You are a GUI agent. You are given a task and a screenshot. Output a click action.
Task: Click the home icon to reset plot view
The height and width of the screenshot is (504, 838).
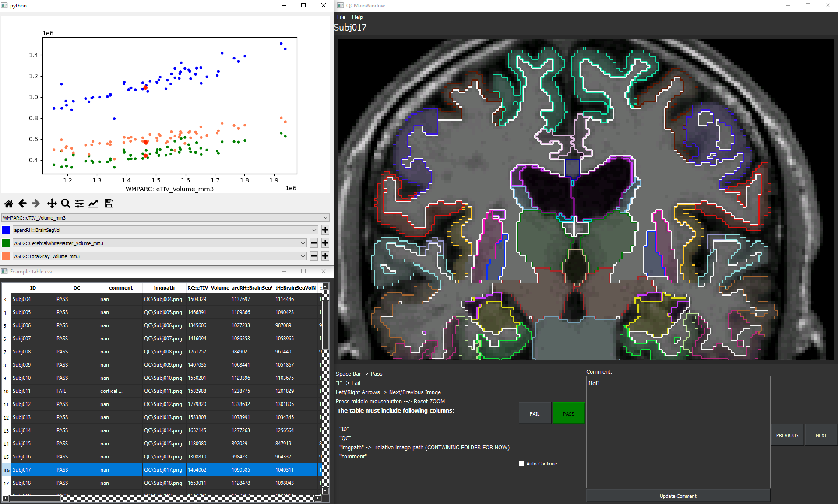tap(8, 203)
